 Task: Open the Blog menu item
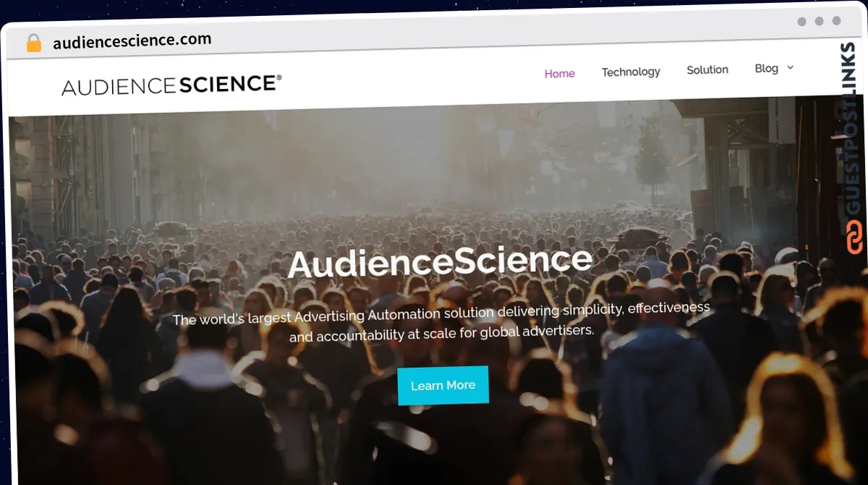pos(766,68)
